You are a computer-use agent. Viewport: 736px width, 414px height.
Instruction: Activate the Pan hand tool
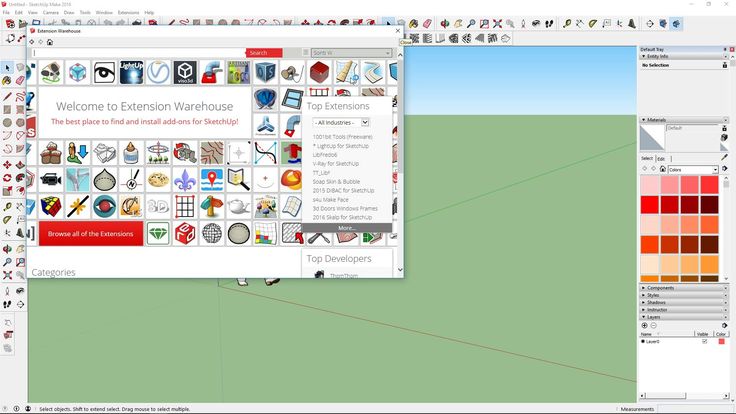coord(458,23)
